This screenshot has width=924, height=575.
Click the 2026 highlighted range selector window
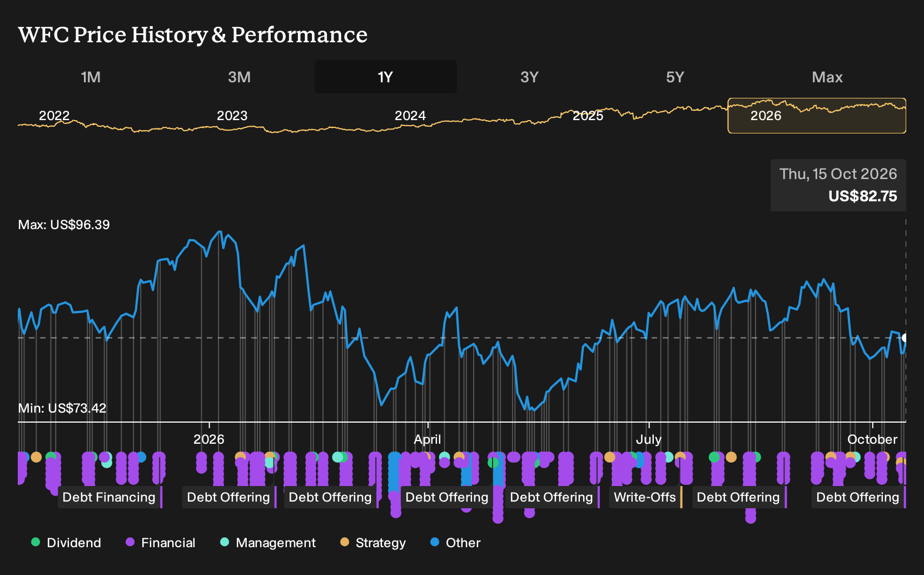[x=817, y=116]
